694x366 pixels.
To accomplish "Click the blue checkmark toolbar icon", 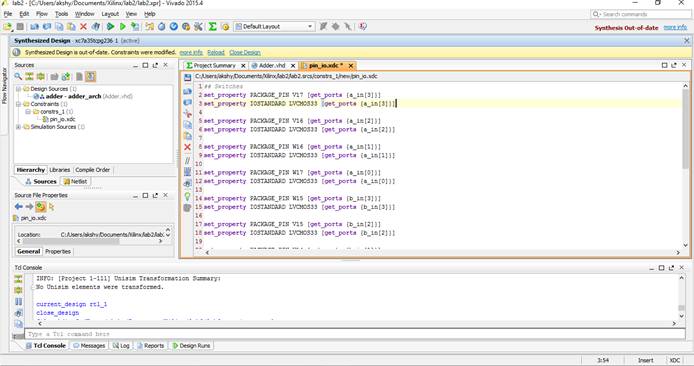I will [174, 27].
